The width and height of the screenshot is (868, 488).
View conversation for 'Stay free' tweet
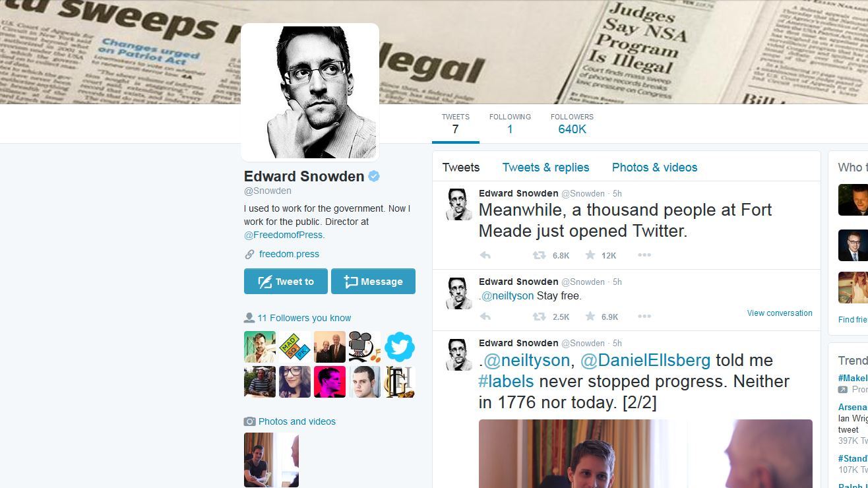point(780,313)
